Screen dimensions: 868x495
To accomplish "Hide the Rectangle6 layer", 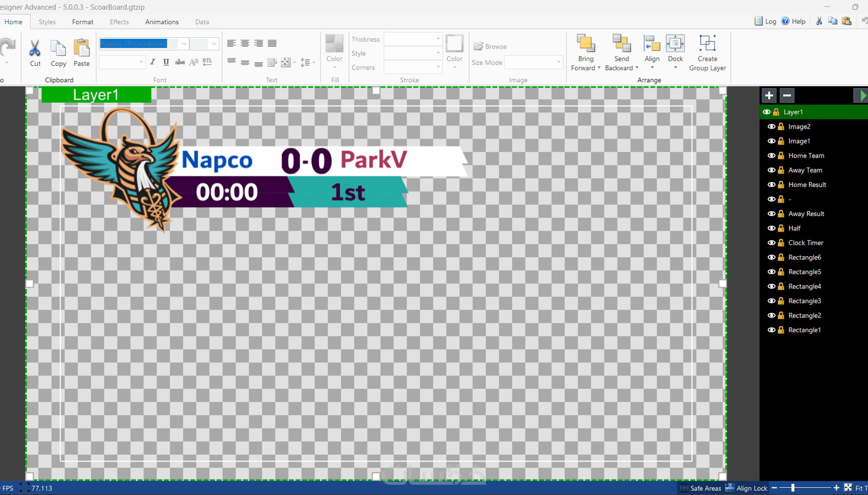I will pyautogui.click(x=771, y=257).
